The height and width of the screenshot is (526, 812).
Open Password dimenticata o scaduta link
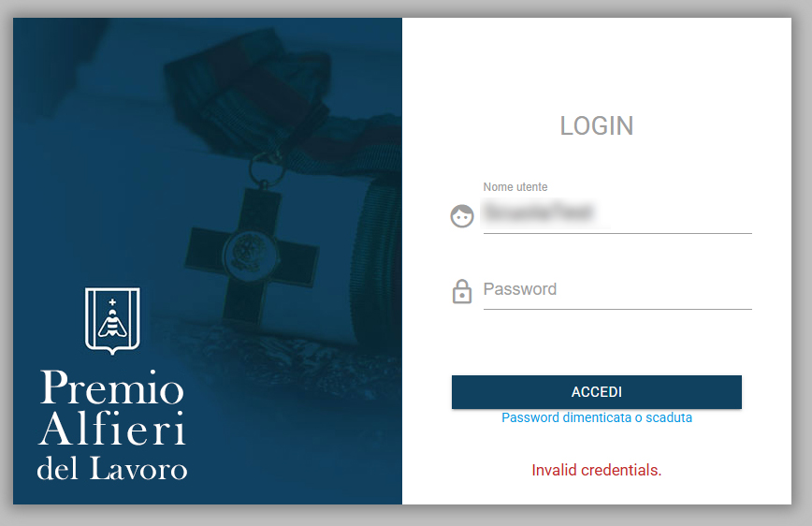[x=597, y=417]
